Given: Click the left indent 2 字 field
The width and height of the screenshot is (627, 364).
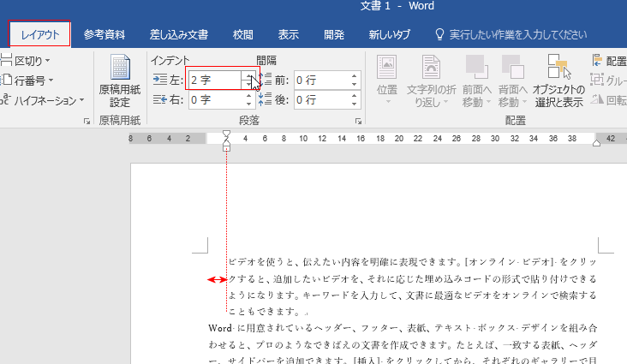Looking at the screenshot, I should pos(215,80).
